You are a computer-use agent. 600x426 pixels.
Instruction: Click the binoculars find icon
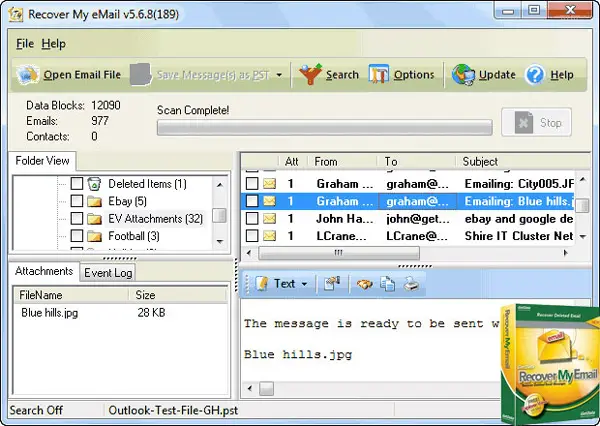[364, 284]
